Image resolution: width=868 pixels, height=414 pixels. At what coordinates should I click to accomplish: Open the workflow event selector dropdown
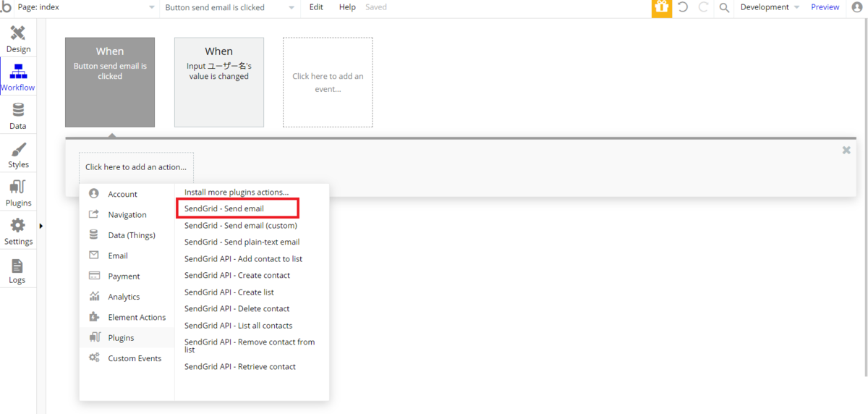tap(230, 7)
